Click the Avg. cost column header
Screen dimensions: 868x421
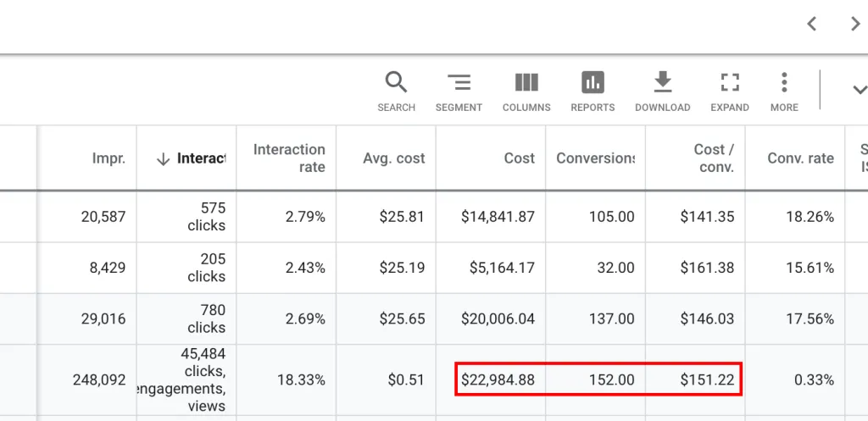click(393, 158)
